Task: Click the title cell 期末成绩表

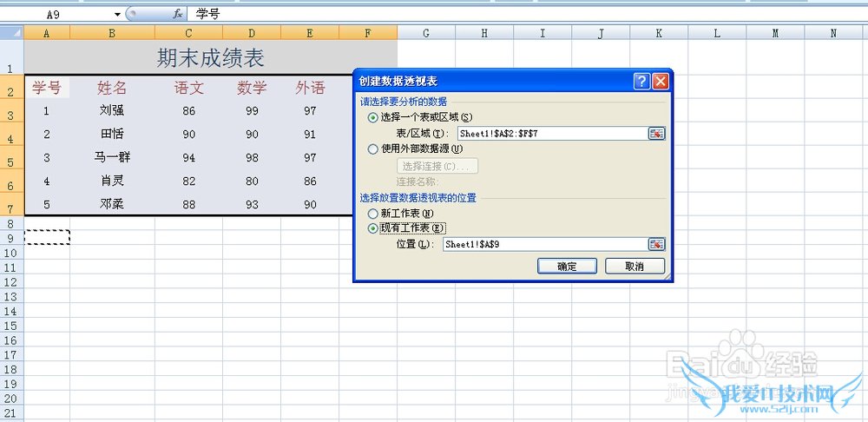Action: point(210,57)
